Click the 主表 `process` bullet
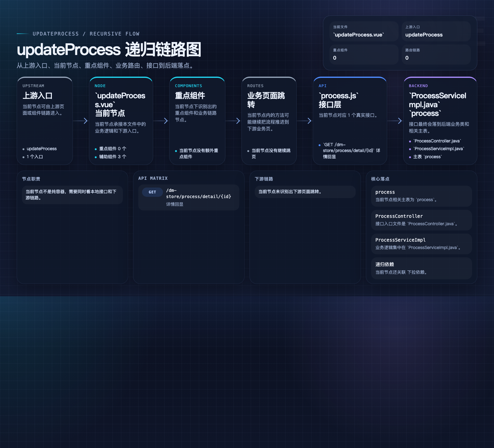Image resolution: width=494 pixels, height=448 pixels. 427,157
